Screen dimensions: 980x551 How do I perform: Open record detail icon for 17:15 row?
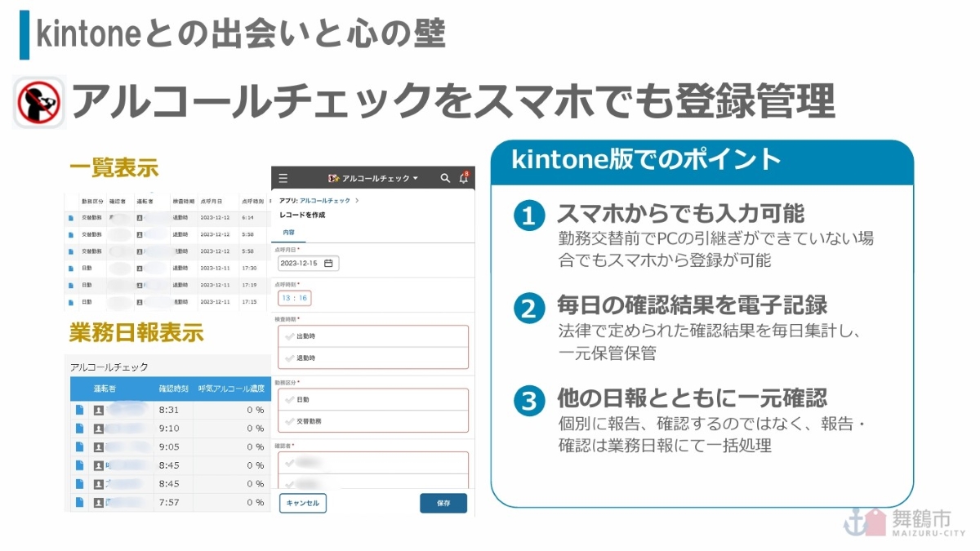tap(69, 302)
